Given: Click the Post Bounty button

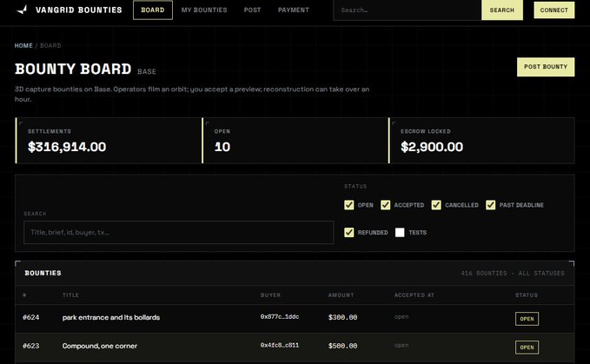Looking at the screenshot, I should [546, 67].
